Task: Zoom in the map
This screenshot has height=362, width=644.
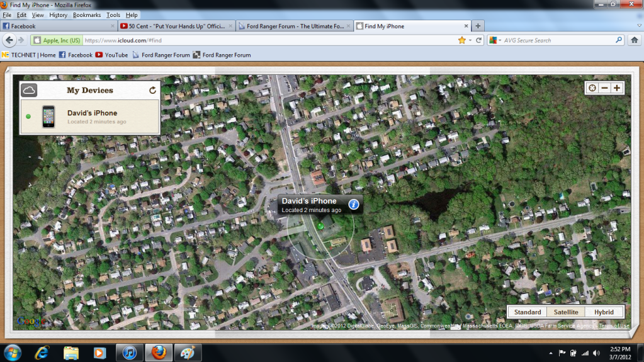Action: (617, 88)
